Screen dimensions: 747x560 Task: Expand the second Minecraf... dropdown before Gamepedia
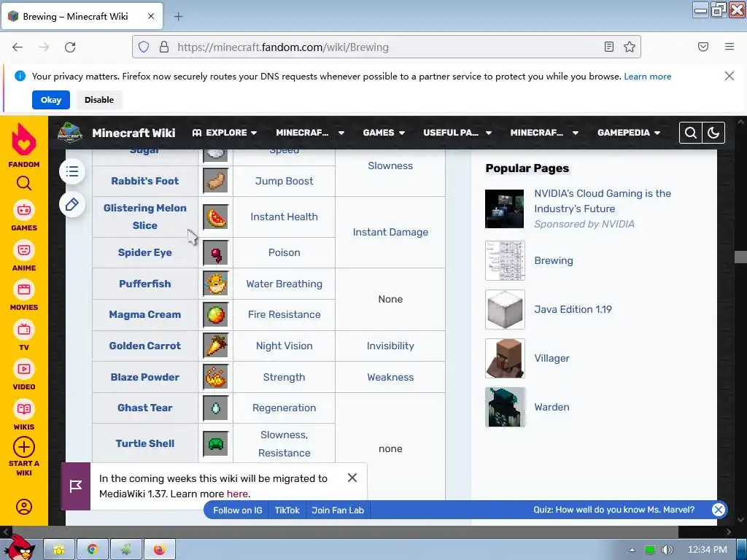tap(544, 133)
